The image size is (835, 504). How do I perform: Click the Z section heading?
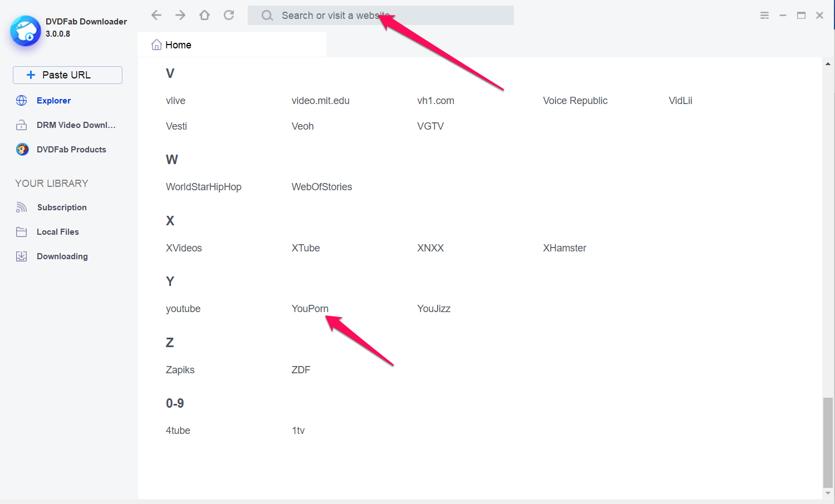coord(170,343)
